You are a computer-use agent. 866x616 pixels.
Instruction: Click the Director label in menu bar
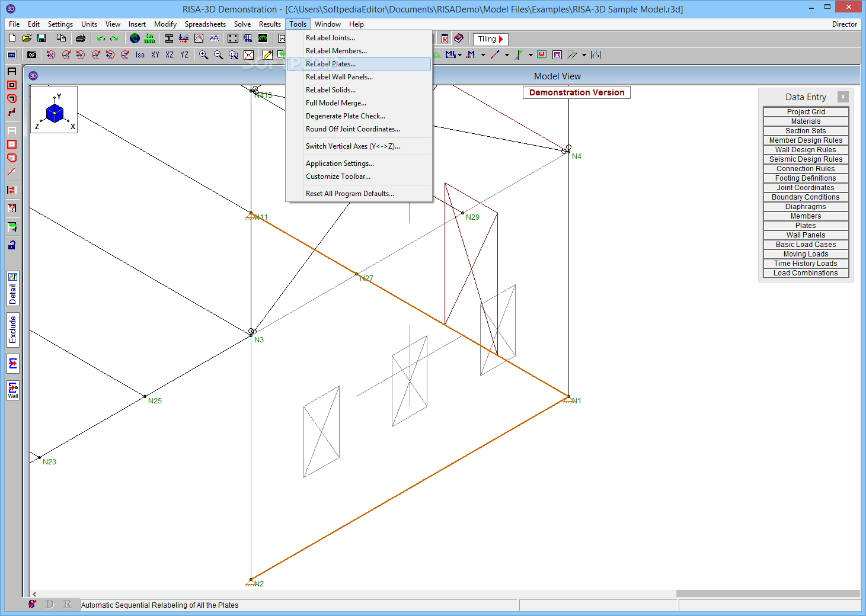tap(844, 24)
